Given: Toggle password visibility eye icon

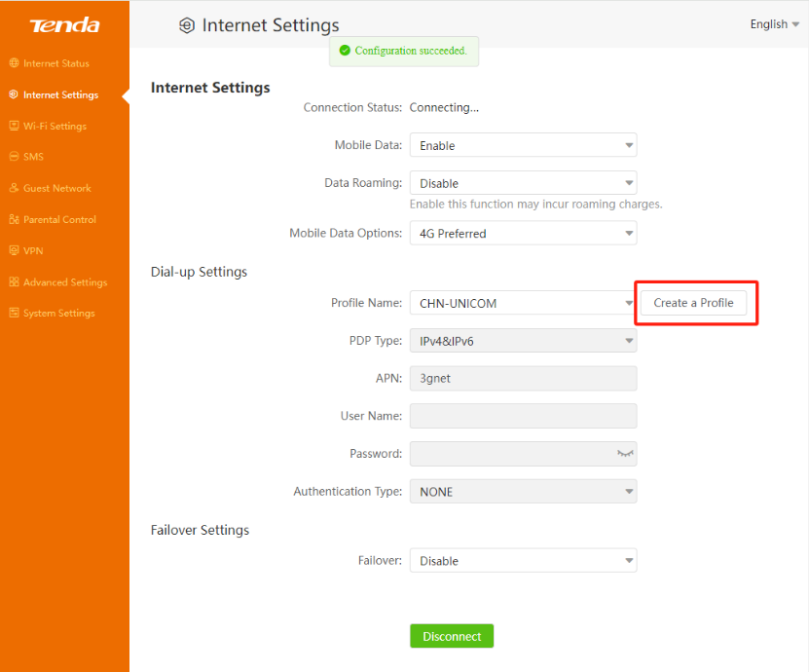Looking at the screenshot, I should pyautogui.click(x=625, y=454).
